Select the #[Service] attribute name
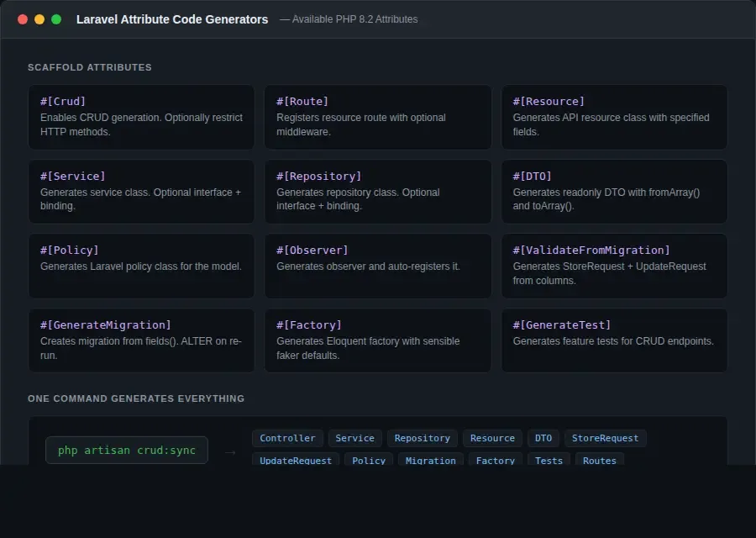Image resolution: width=756 pixels, height=538 pixels. 73,177
